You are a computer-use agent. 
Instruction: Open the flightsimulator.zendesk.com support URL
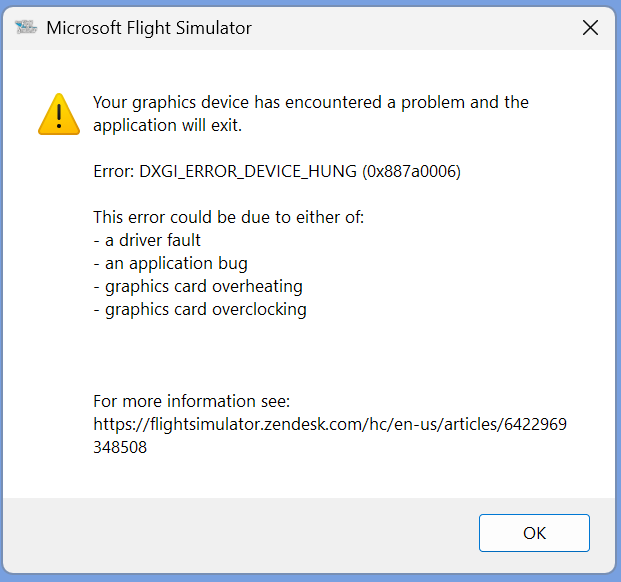point(330,424)
